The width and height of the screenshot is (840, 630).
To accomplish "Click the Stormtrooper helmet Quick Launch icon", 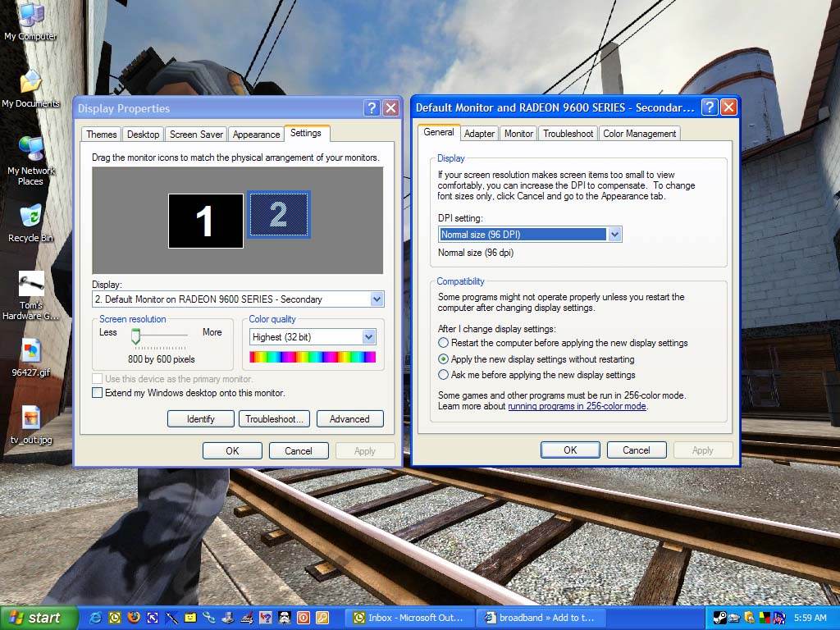I will pos(285,618).
